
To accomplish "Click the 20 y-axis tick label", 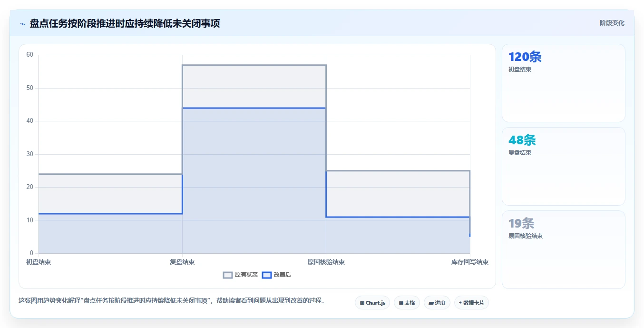I will tap(30, 187).
